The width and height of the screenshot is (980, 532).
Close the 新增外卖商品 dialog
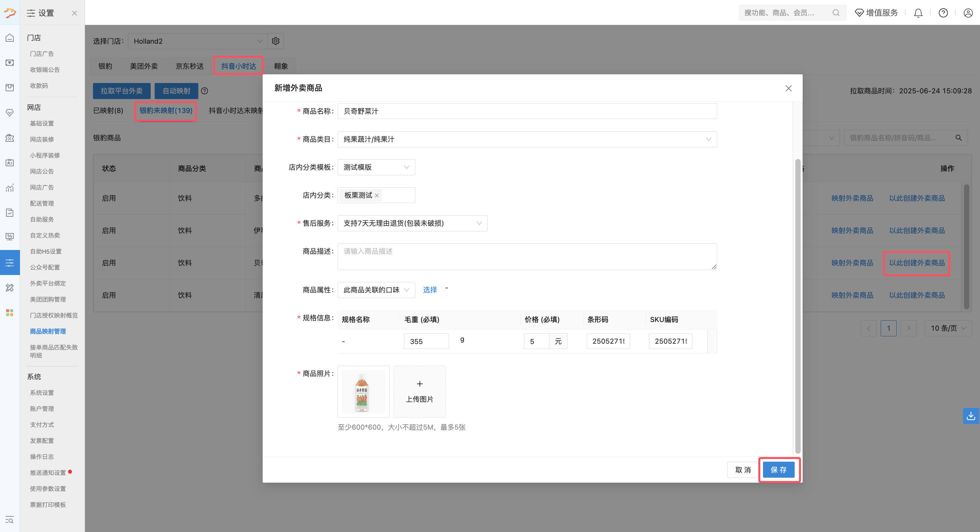click(789, 88)
